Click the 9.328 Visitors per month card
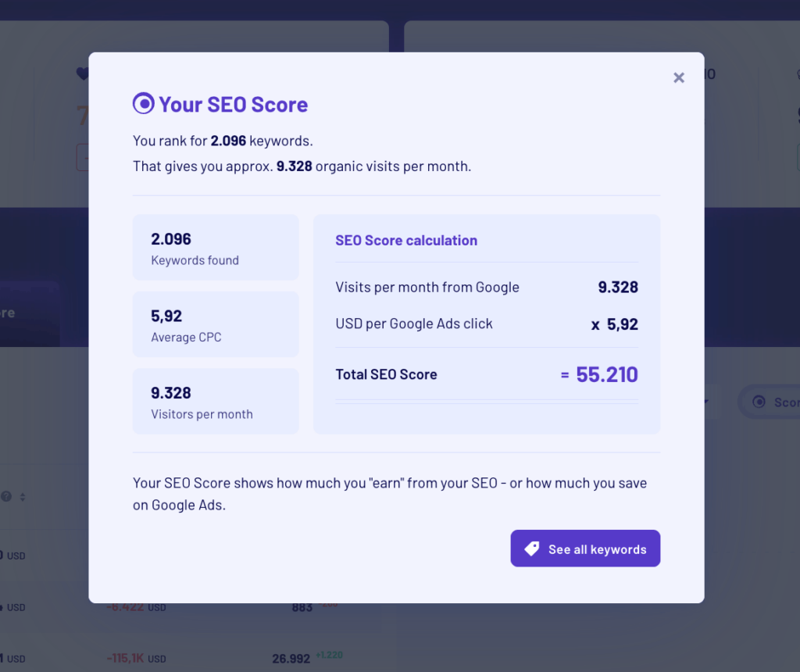Viewport: 800px width, 672px height. [x=216, y=401]
